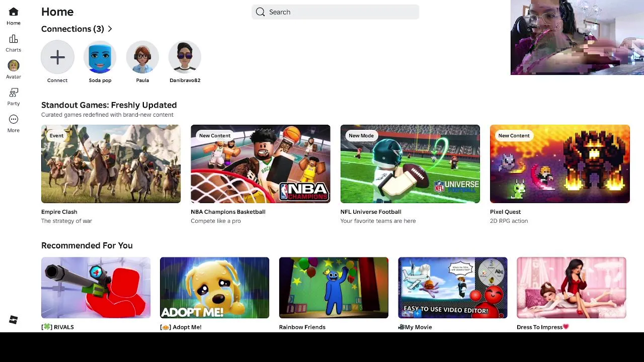Click 'Compete like a pro' subtitle
The height and width of the screenshot is (362, 644).
[216, 221]
